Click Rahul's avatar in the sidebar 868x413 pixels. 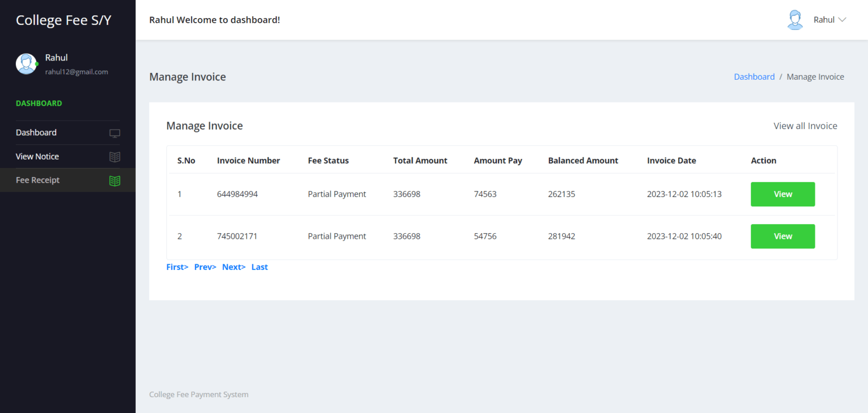[x=26, y=64]
